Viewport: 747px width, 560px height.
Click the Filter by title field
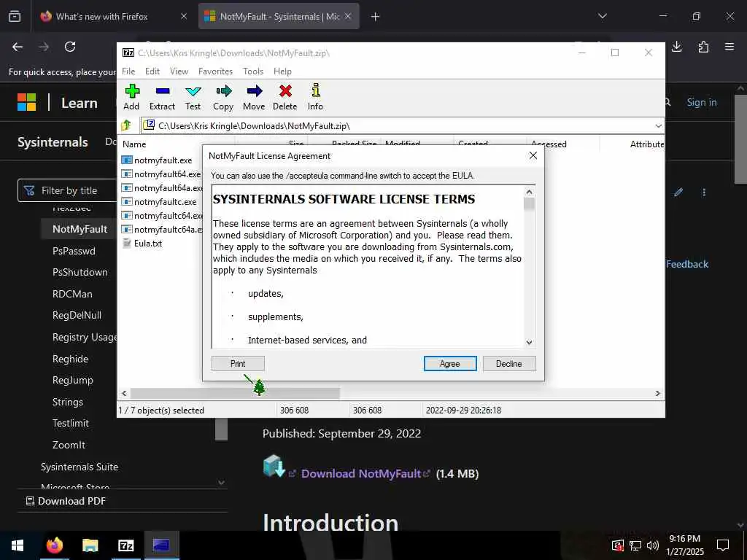point(68,190)
